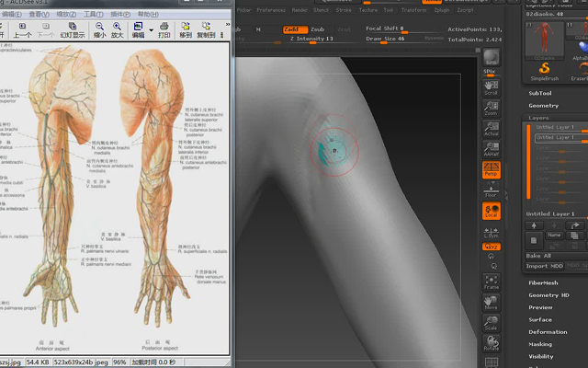
Task: Click the AAHalf view icon
Action: 491,149
